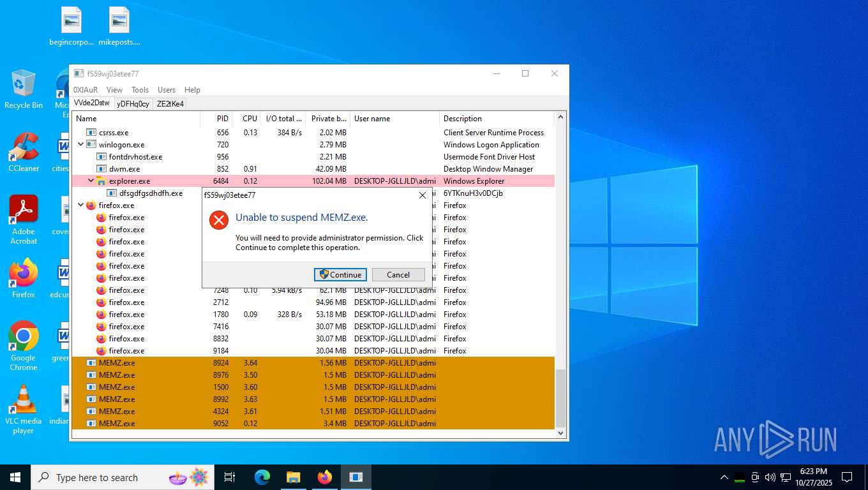
Task: Switch to the VVde2Dstw tab
Action: click(x=92, y=103)
